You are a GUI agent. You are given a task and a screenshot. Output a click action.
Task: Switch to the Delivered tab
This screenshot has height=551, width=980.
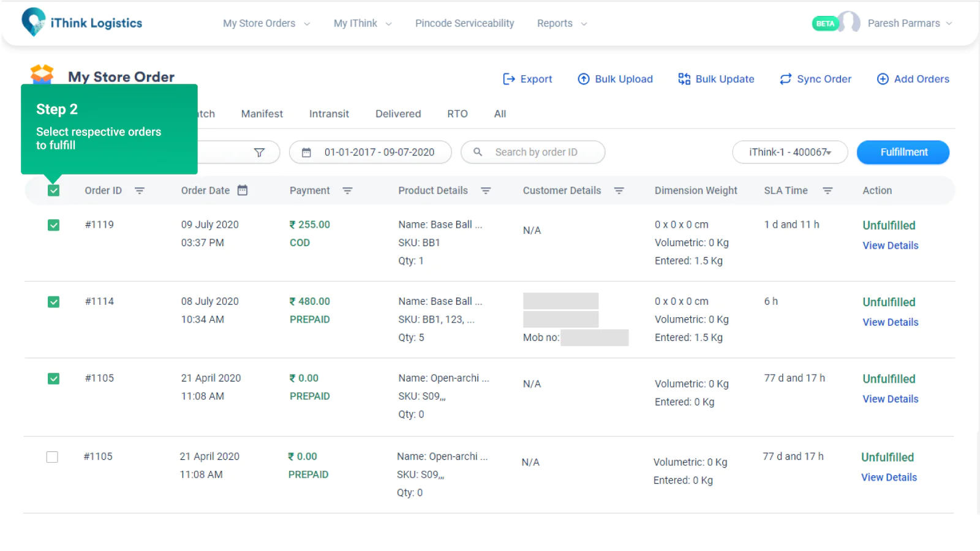398,114
